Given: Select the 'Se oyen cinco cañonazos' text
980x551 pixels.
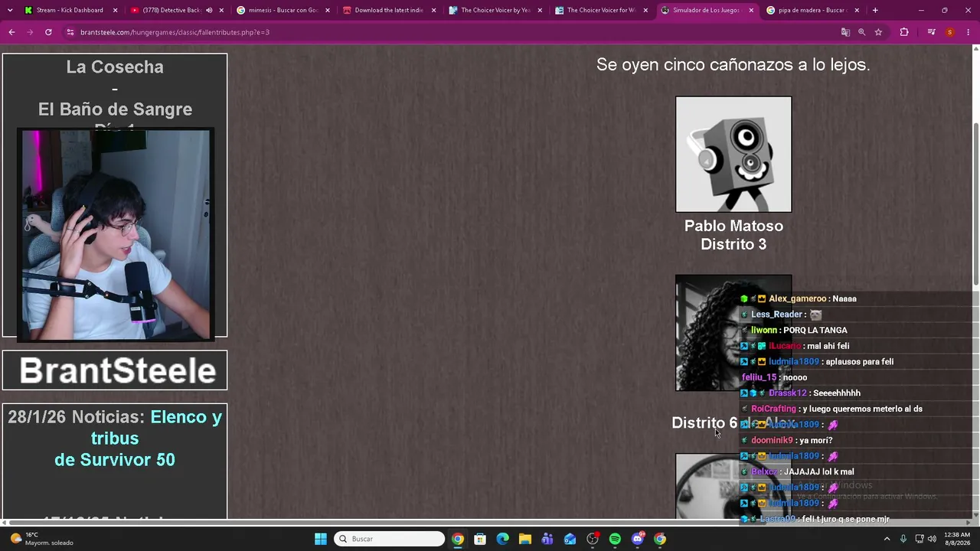Looking at the screenshot, I should 733,65.
